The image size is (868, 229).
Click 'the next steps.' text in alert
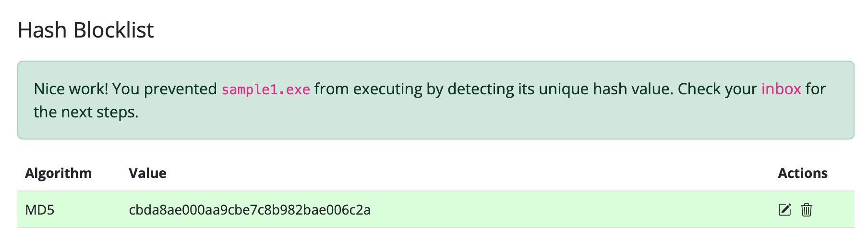[x=86, y=112]
